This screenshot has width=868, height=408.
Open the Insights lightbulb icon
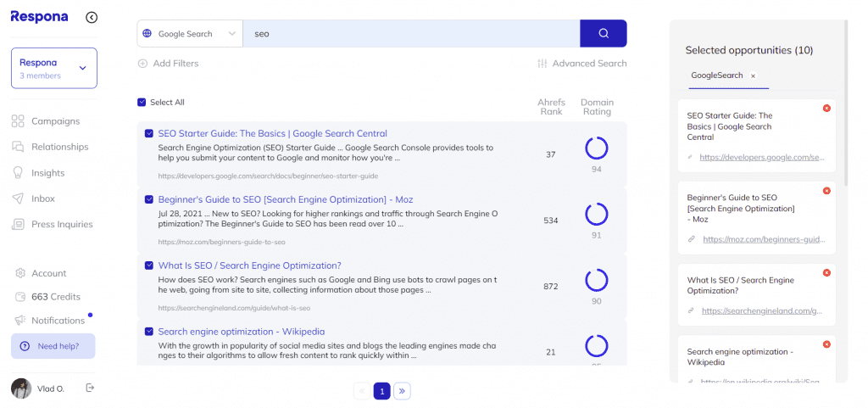point(18,173)
